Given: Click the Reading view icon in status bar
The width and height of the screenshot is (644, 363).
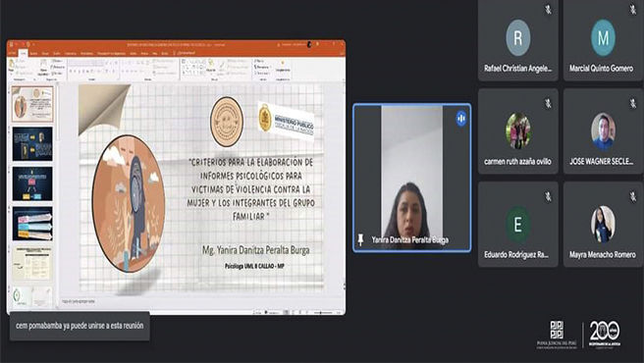Looking at the screenshot, I should pyautogui.click(x=300, y=313).
